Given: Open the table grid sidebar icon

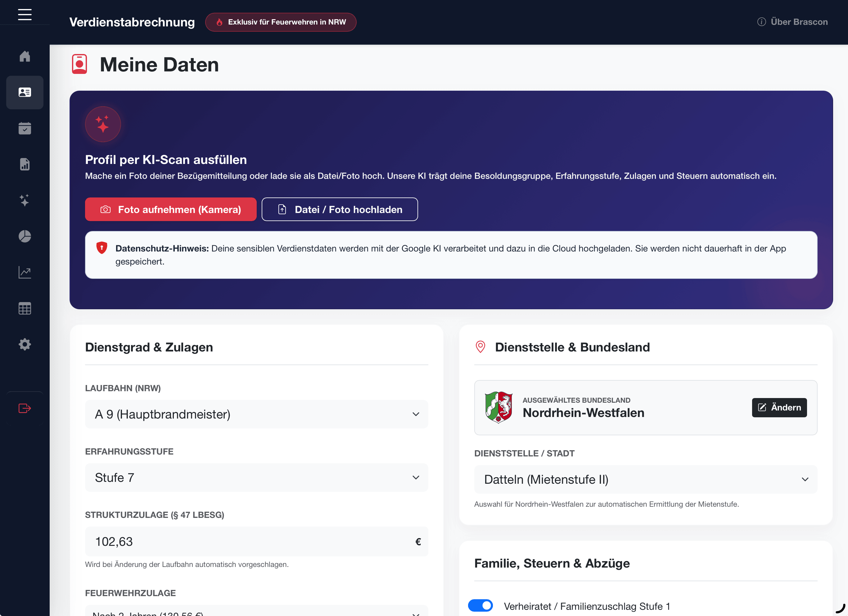Looking at the screenshot, I should pos(25,308).
